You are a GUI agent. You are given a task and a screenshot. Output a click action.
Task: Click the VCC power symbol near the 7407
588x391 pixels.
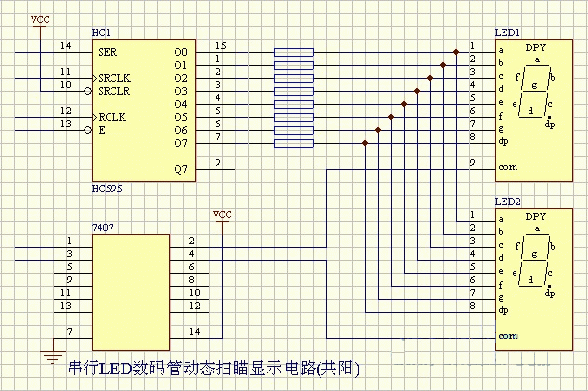pos(222,215)
